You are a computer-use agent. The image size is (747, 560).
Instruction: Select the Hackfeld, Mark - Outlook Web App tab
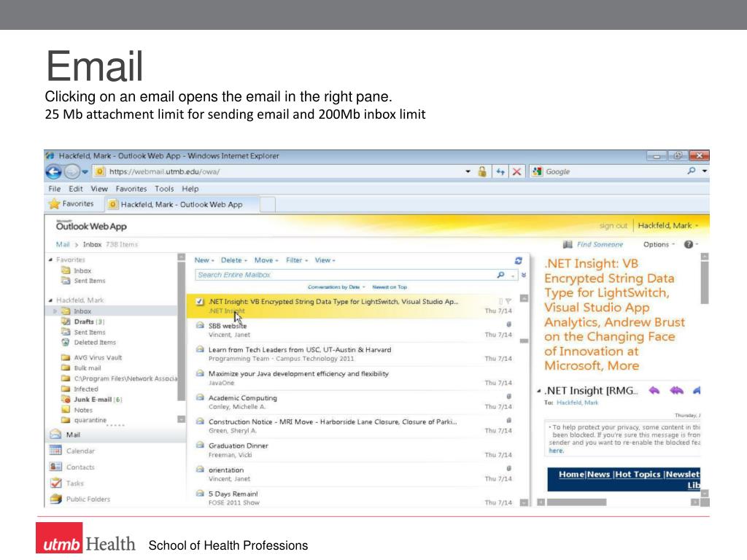(x=182, y=204)
